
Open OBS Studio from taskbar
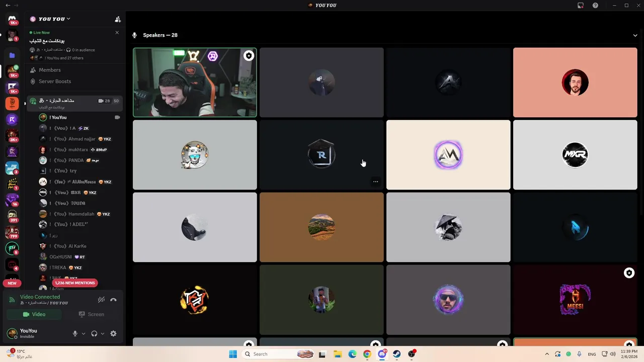pyautogui.click(x=412, y=354)
